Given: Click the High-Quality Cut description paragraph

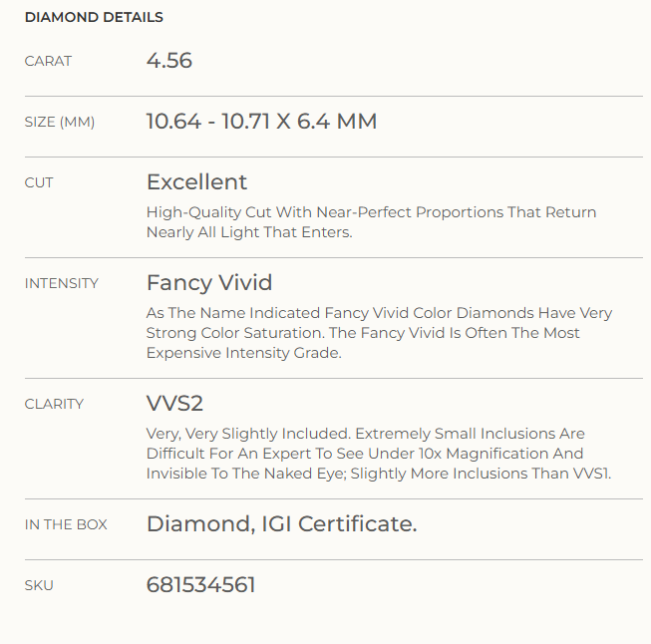Looking at the screenshot, I should 372,222.
